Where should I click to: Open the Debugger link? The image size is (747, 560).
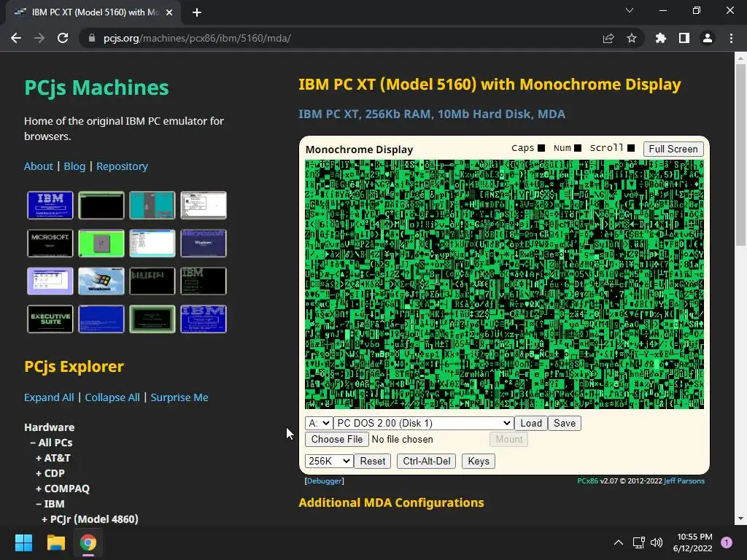324,481
